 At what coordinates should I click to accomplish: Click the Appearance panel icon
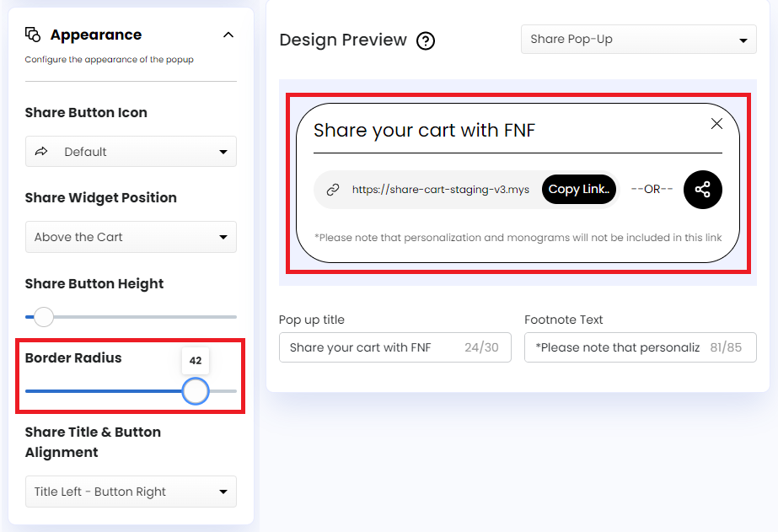point(35,34)
